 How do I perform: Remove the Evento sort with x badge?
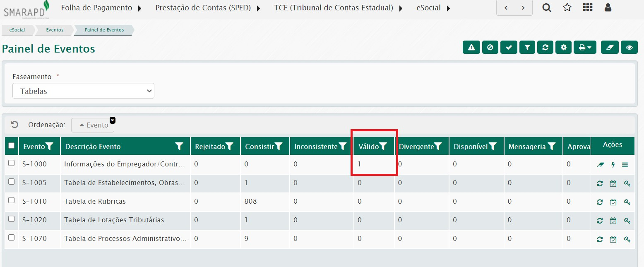tap(113, 120)
